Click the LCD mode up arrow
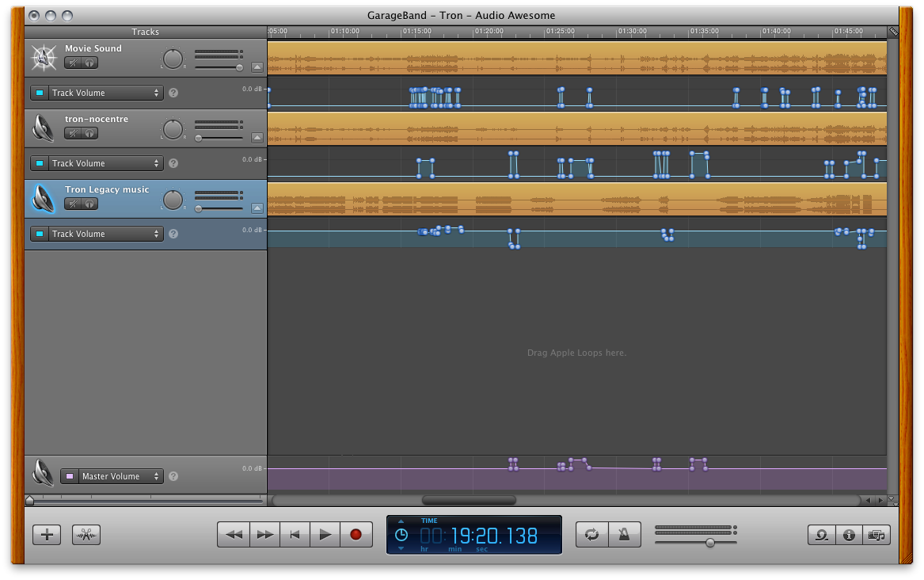This screenshot has width=924, height=580. 401,521
